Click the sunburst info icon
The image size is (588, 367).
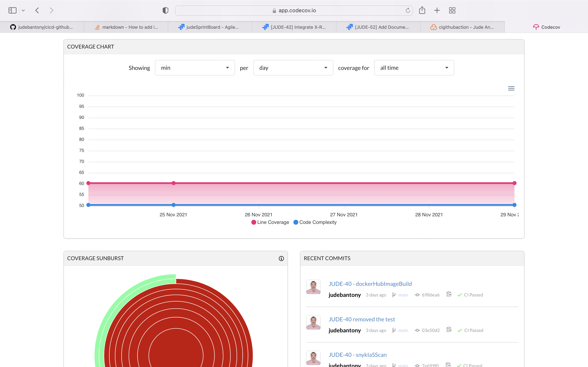281,259
